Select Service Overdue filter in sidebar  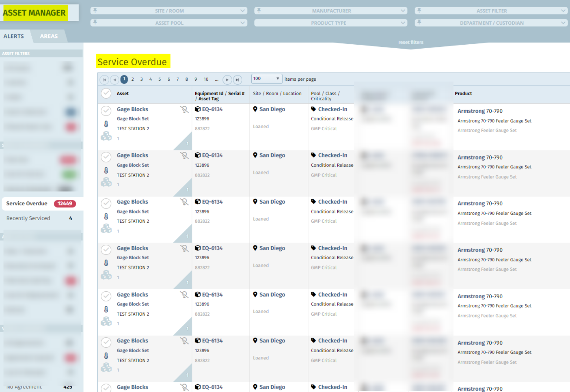(42, 204)
